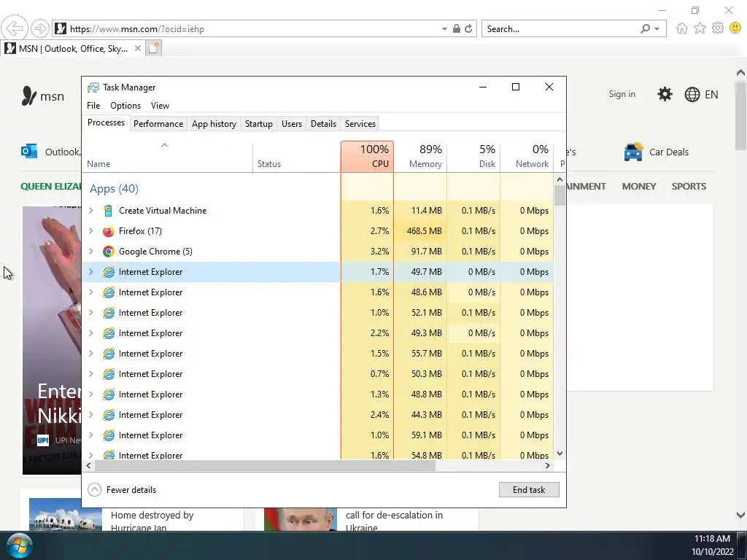Click Task Manager horizontal scrollbar right arrow
Screen dimensions: 747x560
click(x=547, y=466)
